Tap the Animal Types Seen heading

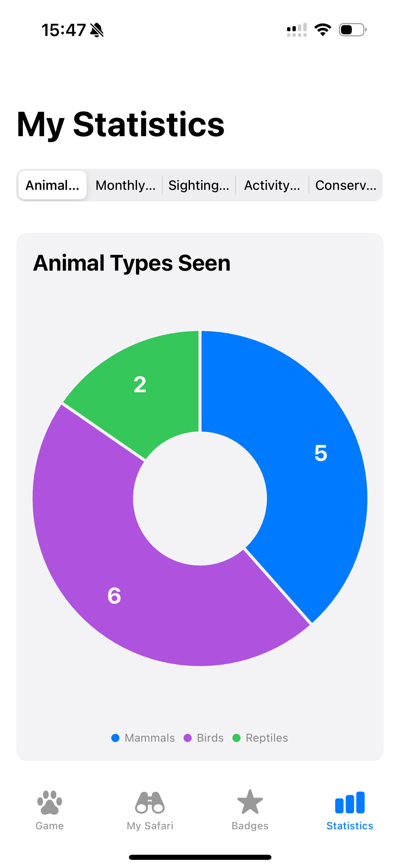(x=132, y=263)
